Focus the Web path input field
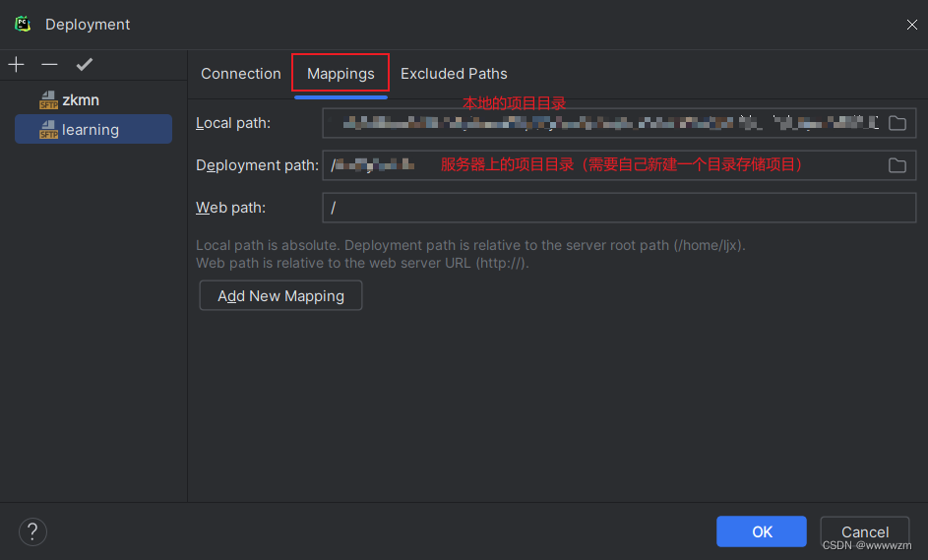928x560 pixels. point(619,208)
